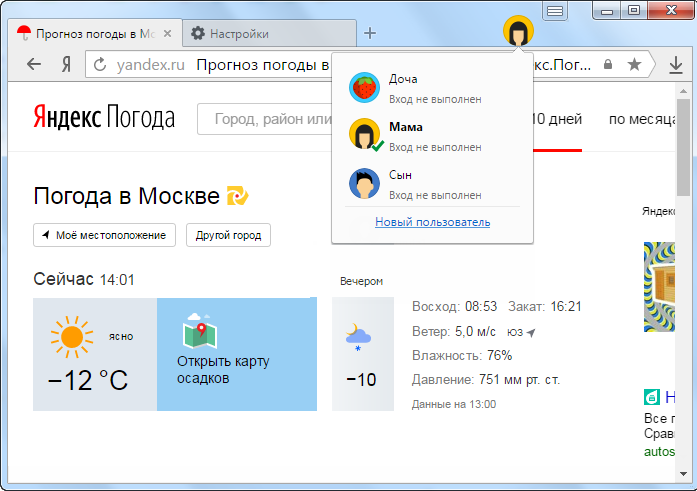Click the Восход: 08:53 text
This screenshot has height=491, width=697.
pyautogui.click(x=454, y=307)
